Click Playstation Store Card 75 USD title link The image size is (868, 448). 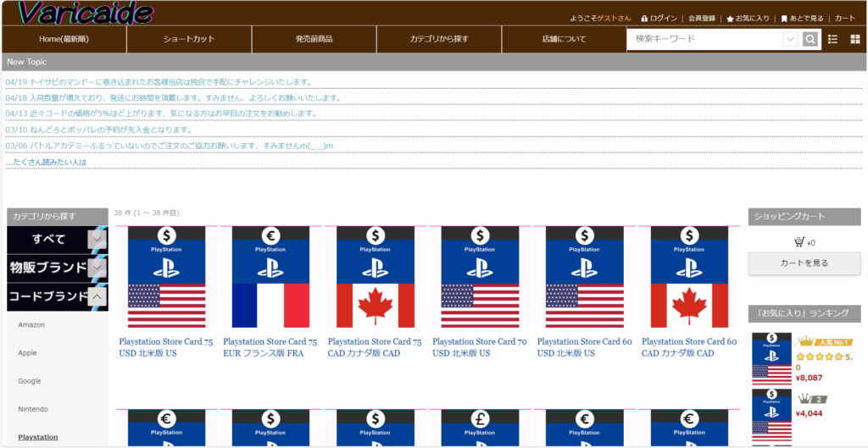point(165,347)
